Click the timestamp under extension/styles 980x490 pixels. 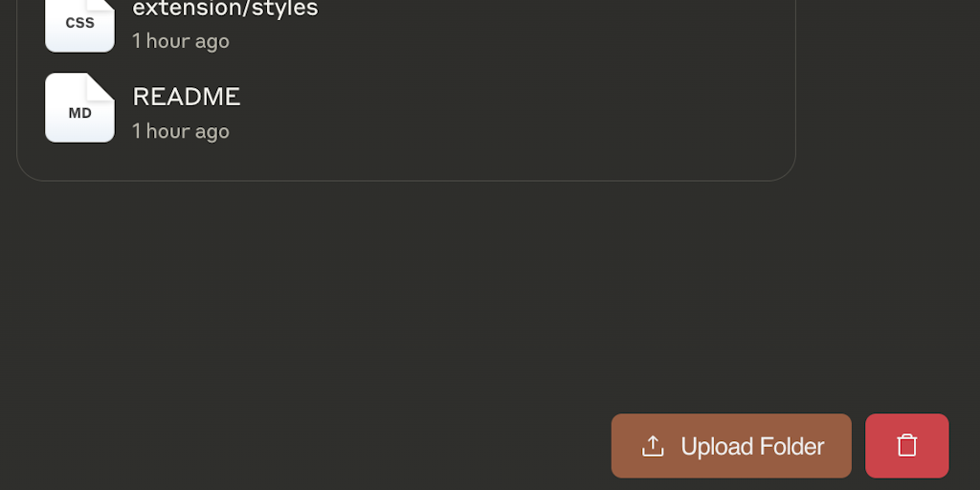pos(181,41)
